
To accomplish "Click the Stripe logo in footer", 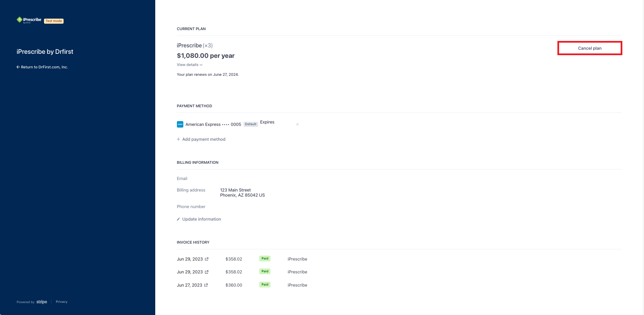I will point(42,302).
